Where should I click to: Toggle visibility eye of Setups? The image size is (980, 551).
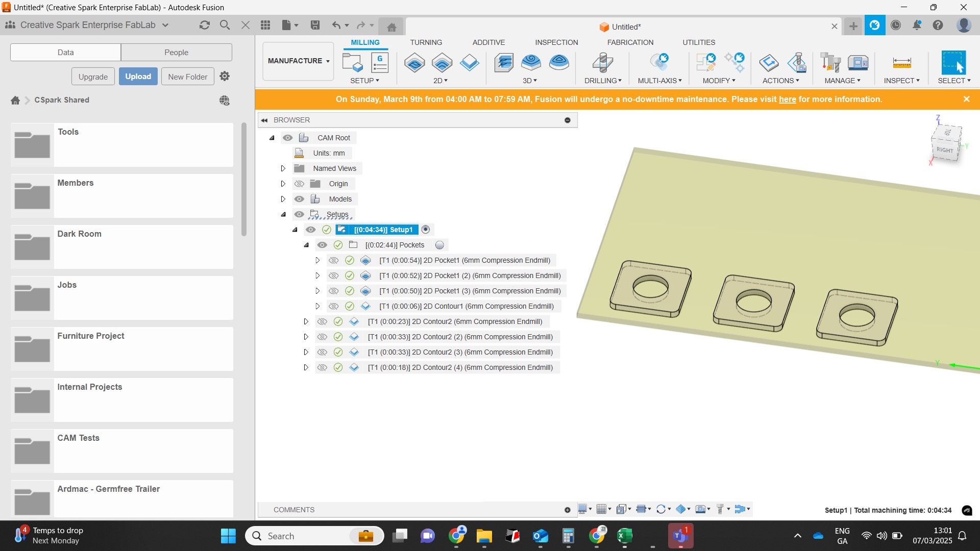tap(300, 214)
